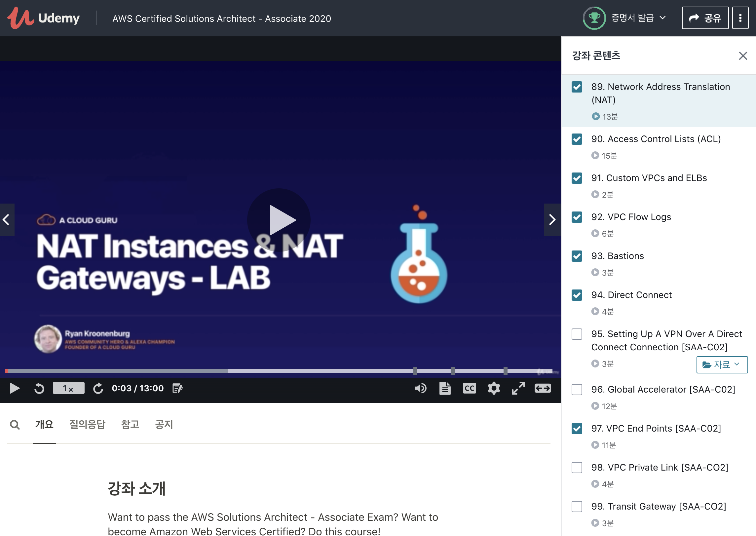Add a note with the bookmark icon
Image resolution: width=756 pixels, height=536 pixels.
177,388
